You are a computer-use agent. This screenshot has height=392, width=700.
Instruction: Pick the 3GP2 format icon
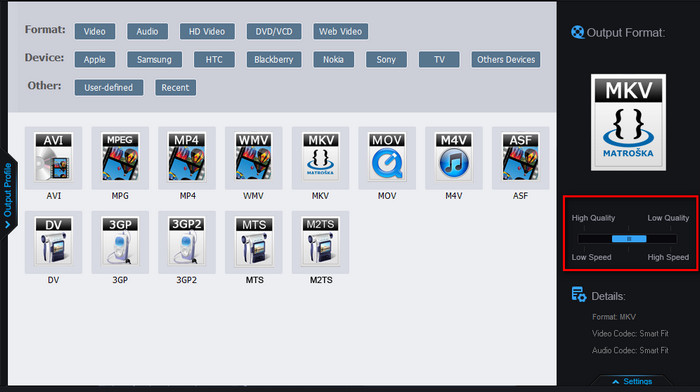point(187,242)
